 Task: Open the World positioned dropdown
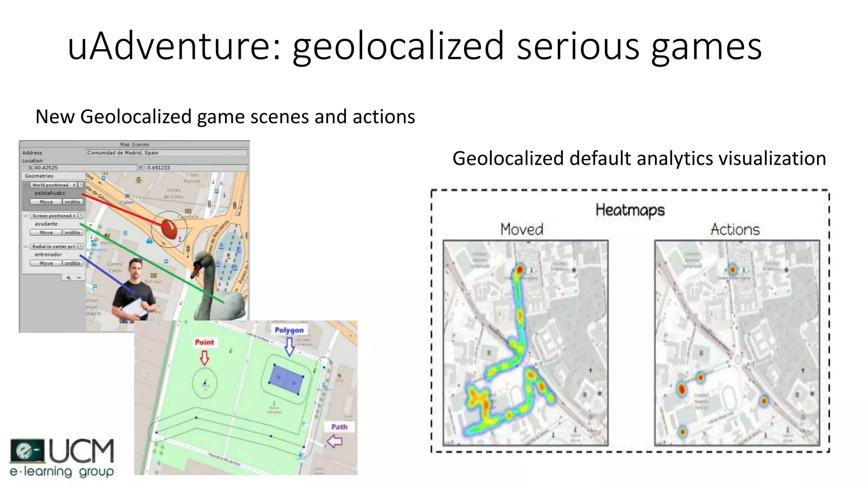pos(53,185)
